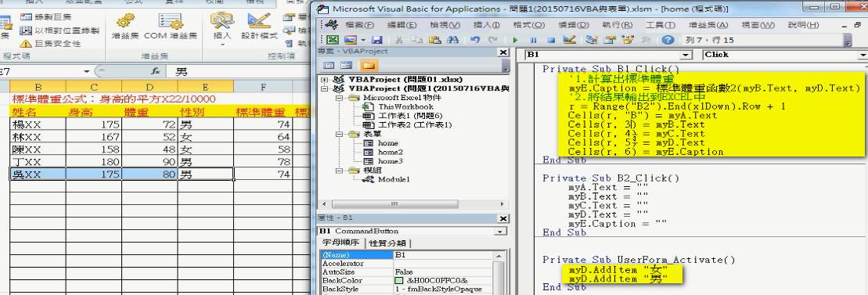Pause execution with Break icon
Screen dimensions: 868x295
coord(533,40)
